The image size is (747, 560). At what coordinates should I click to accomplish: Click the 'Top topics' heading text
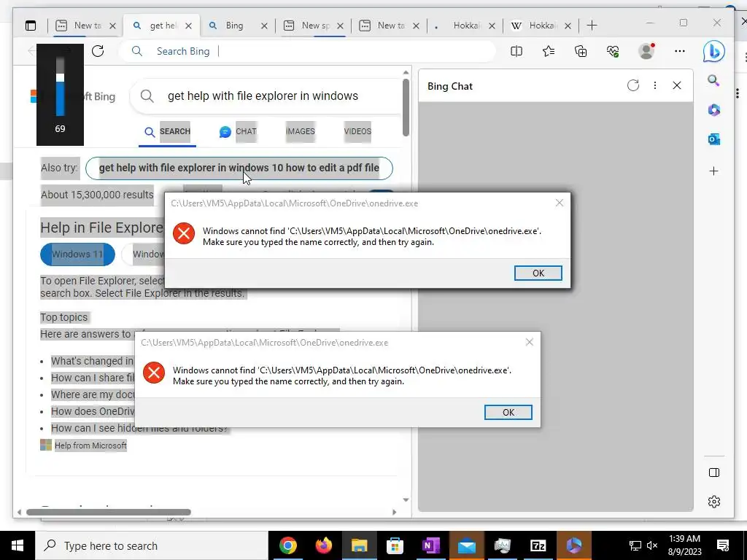(x=64, y=317)
